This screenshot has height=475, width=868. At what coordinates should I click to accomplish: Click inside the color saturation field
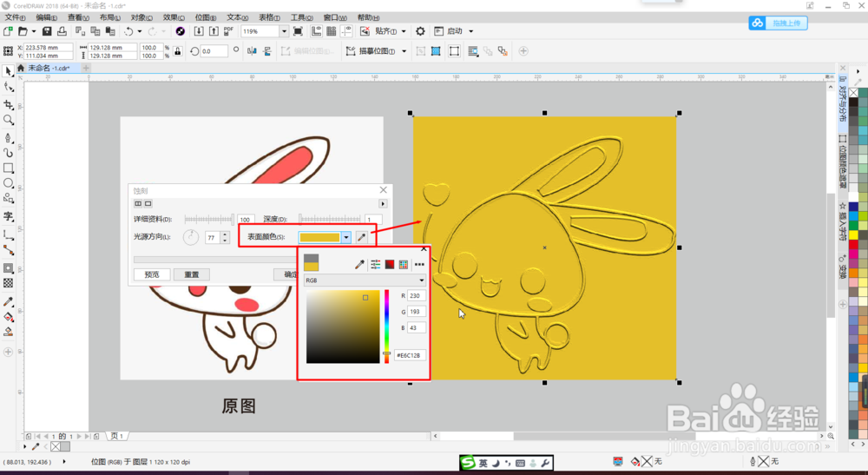click(x=343, y=327)
